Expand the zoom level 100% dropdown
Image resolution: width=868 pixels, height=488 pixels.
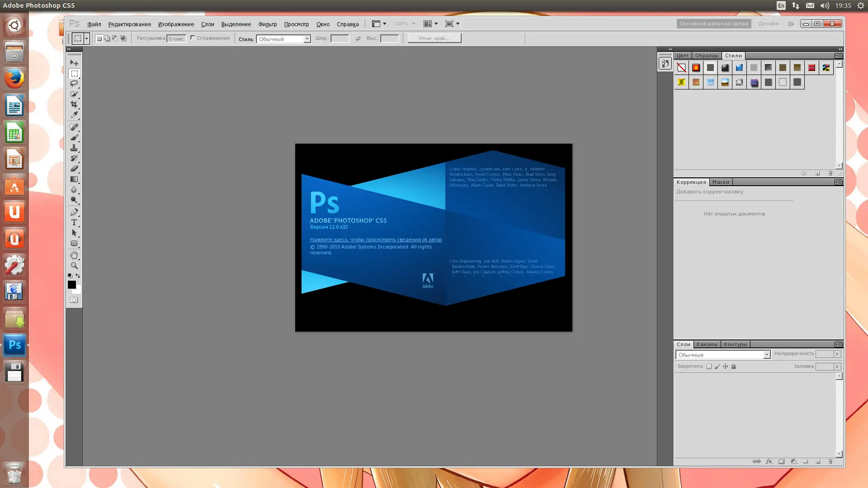tap(413, 24)
